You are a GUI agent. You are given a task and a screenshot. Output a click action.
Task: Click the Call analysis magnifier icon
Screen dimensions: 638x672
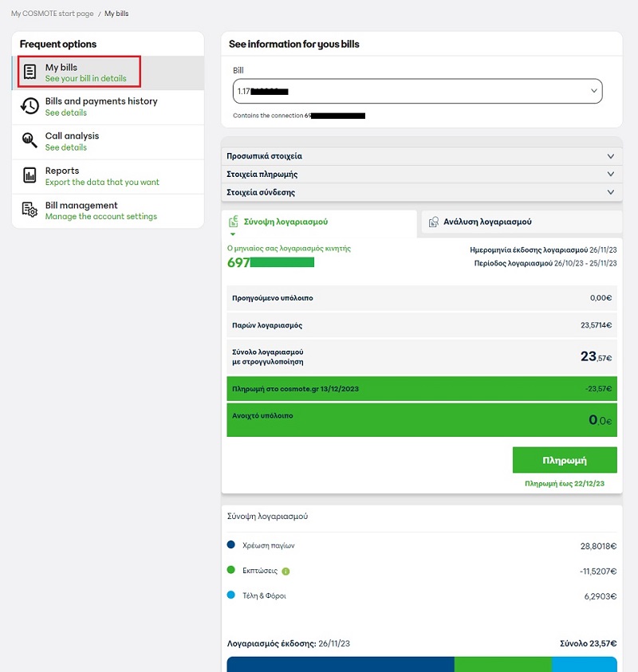pyautogui.click(x=30, y=141)
